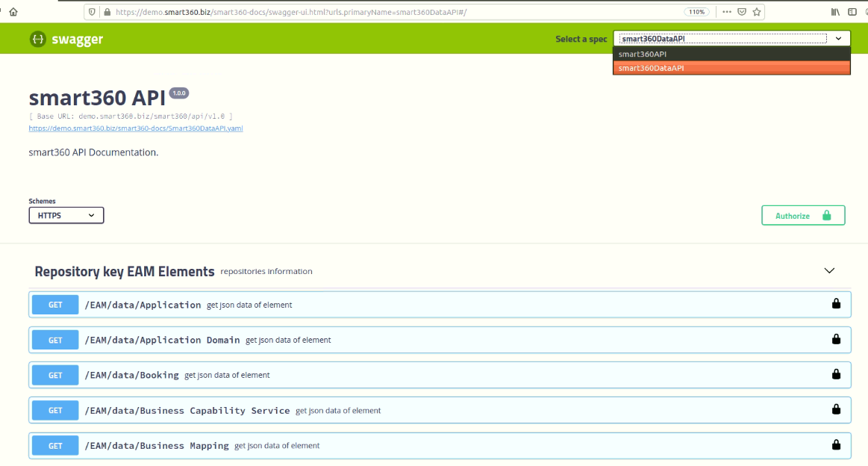
Task: Choose smart360DataAPI from the spec list
Action: pos(731,68)
